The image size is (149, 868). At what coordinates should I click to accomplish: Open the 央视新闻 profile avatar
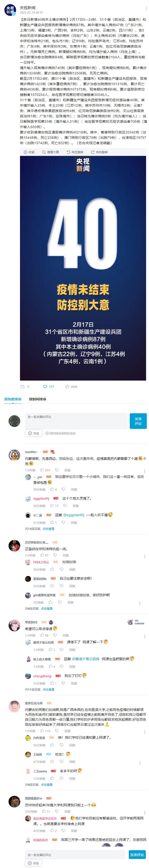point(10,10)
